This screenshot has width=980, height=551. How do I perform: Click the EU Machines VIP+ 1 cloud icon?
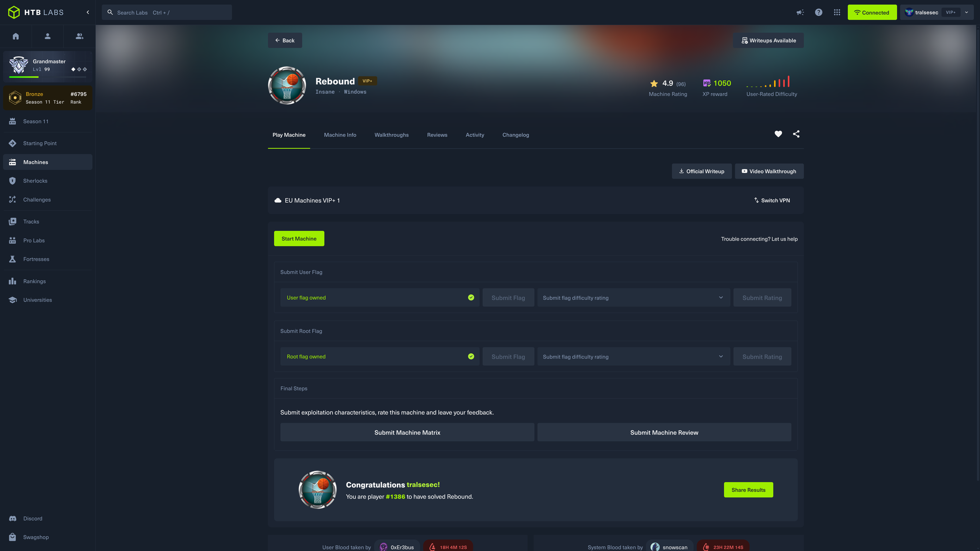click(278, 200)
